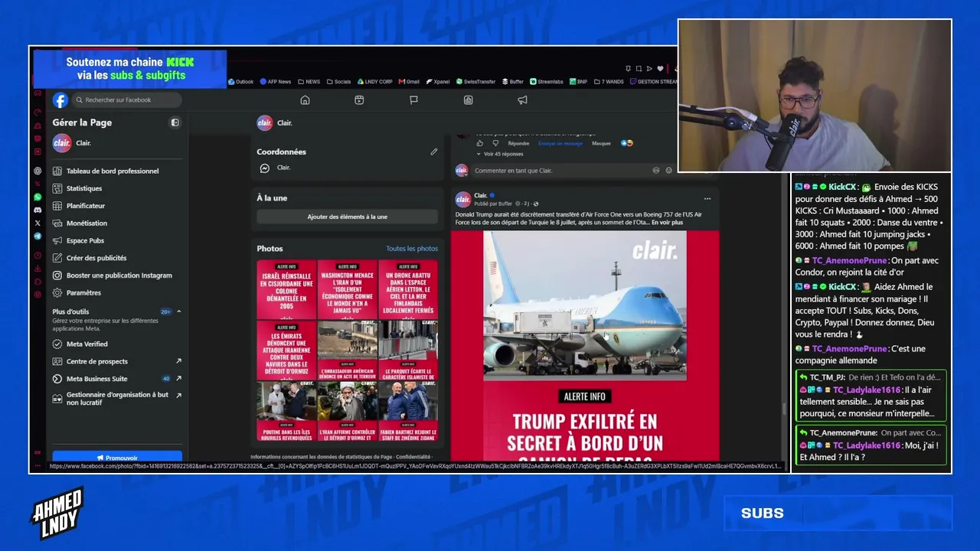Viewport: 980px width, 551px height.
Task: Open WhatsApp in the browser sidebar
Action: (x=38, y=197)
